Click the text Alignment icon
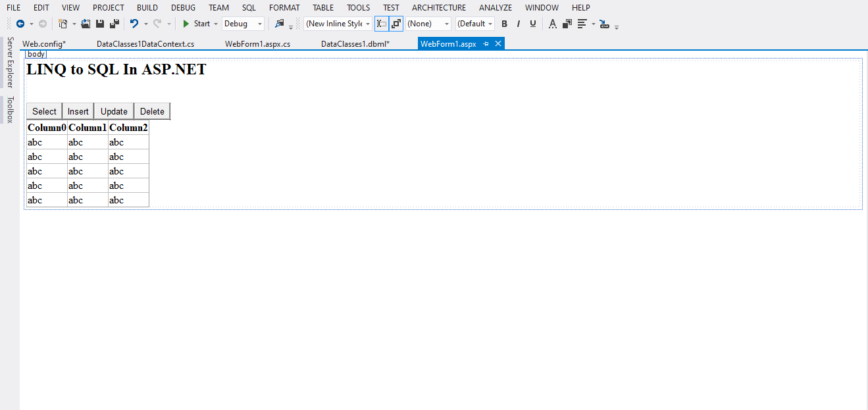This screenshot has height=410, width=868. click(582, 24)
